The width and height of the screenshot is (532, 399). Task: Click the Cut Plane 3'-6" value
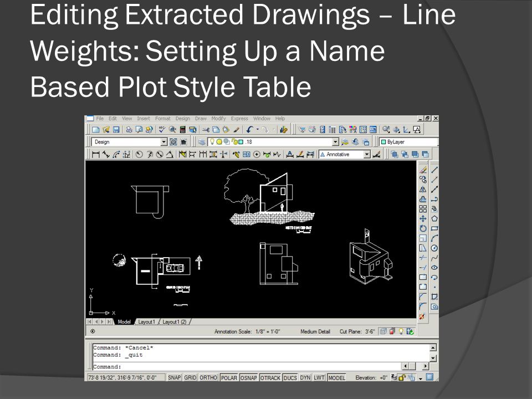pyautogui.click(x=370, y=331)
